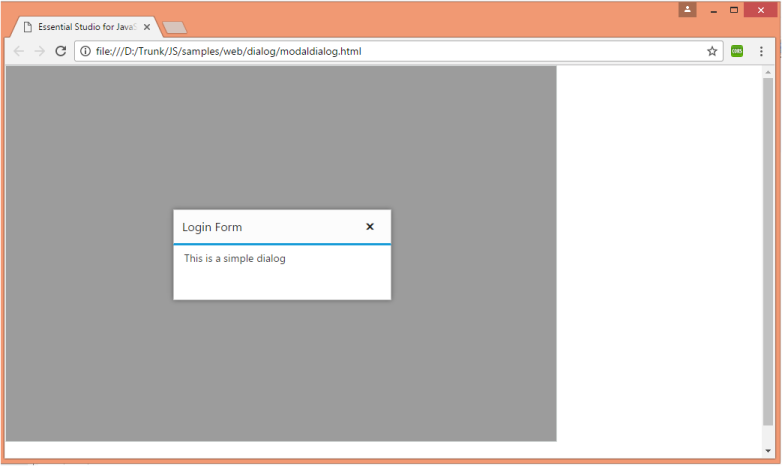Image resolution: width=782 pixels, height=466 pixels.
Task: Click the scrollbar up arrow
Action: coord(768,72)
